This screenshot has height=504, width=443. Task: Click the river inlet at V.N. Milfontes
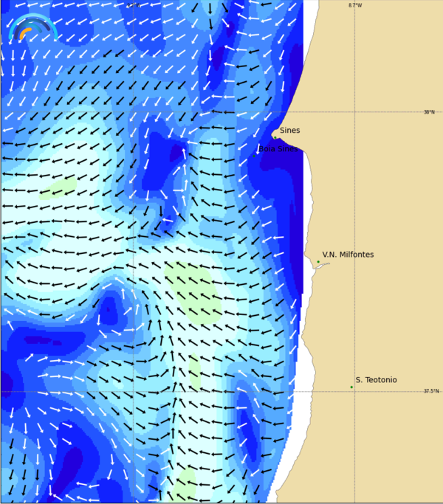[322, 266]
